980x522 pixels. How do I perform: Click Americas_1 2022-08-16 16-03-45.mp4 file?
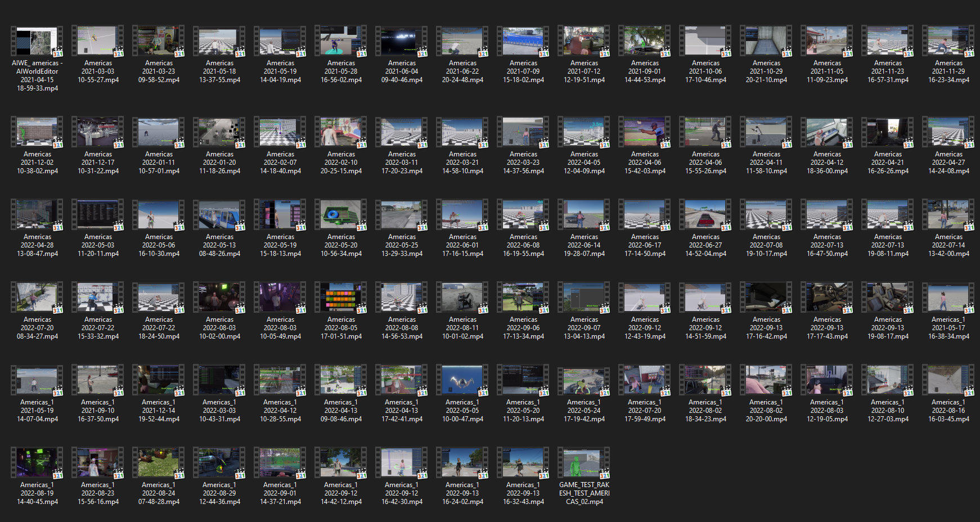pyautogui.click(x=948, y=393)
